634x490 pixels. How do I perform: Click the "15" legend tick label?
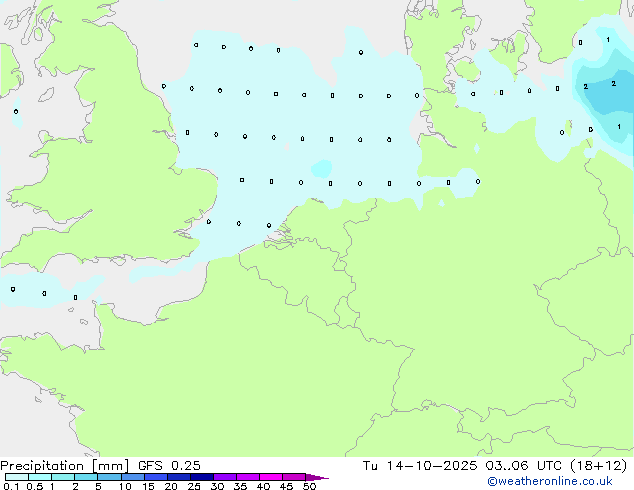pyautogui.click(x=148, y=486)
